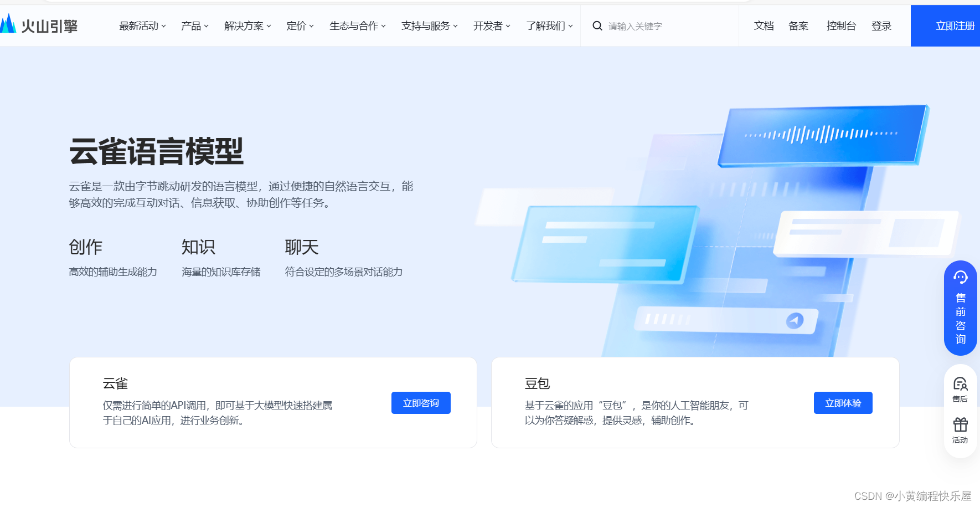Click 立即体验 button on 豆包 card

[843, 403]
